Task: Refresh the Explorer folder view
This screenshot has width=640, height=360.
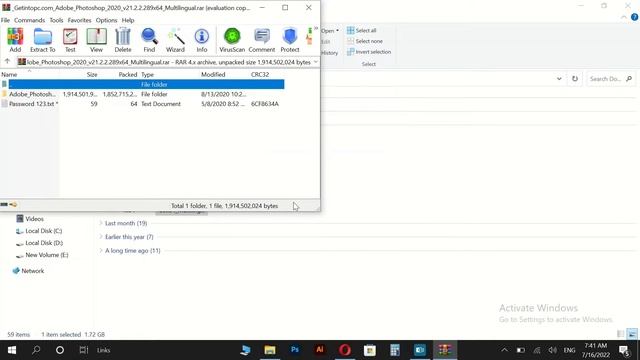Action: pyautogui.click(x=575, y=79)
